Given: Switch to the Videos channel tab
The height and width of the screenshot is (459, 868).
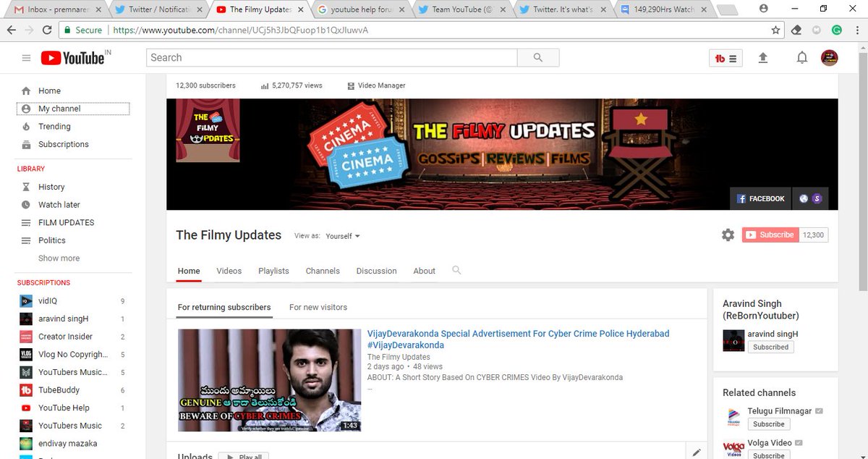Looking at the screenshot, I should coord(229,271).
